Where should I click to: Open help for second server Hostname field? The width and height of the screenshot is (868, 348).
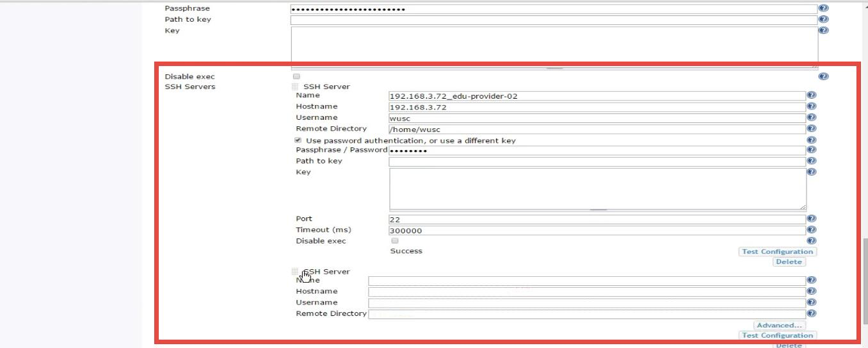click(x=812, y=292)
